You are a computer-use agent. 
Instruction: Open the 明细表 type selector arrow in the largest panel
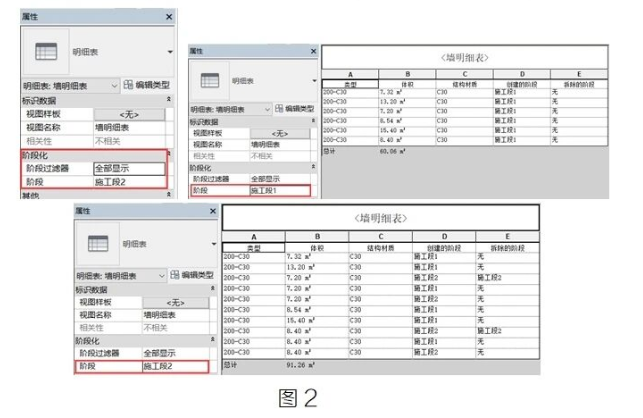(x=170, y=52)
